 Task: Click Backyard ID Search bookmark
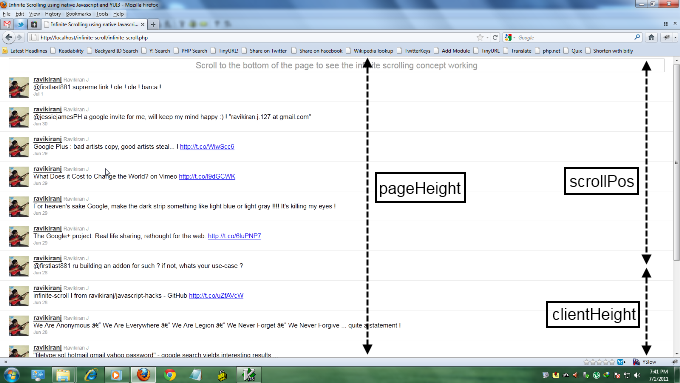[112, 51]
